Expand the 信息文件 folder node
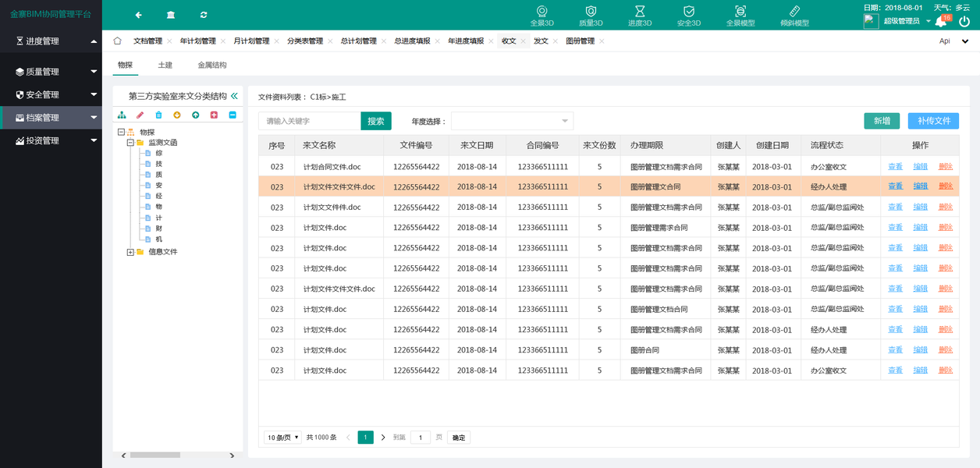The image size is (980, 468). point(130,252)
